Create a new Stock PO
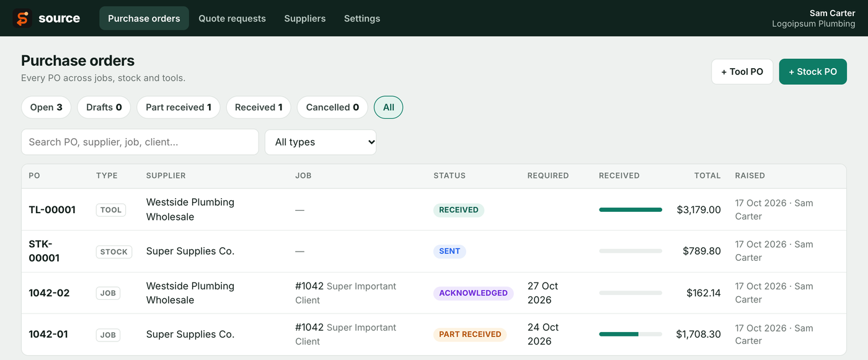This screenshot has height=360, width=868. pos(813,72)
